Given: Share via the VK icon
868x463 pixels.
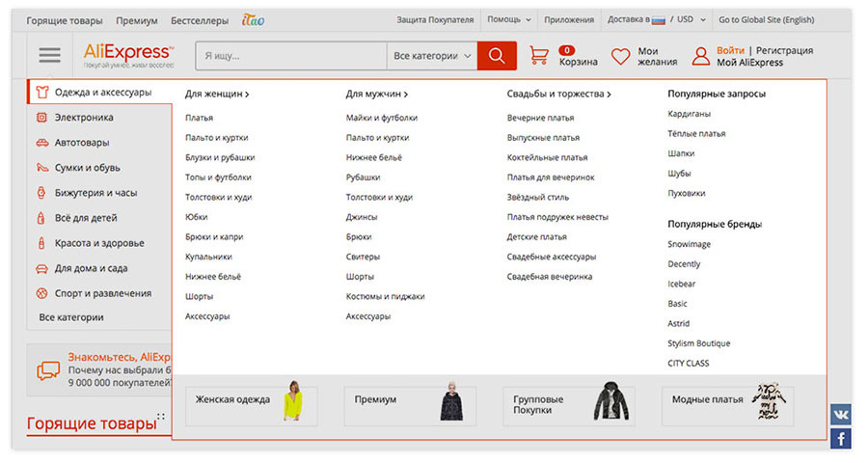Looking at the screenshot, I should [840, 414].
